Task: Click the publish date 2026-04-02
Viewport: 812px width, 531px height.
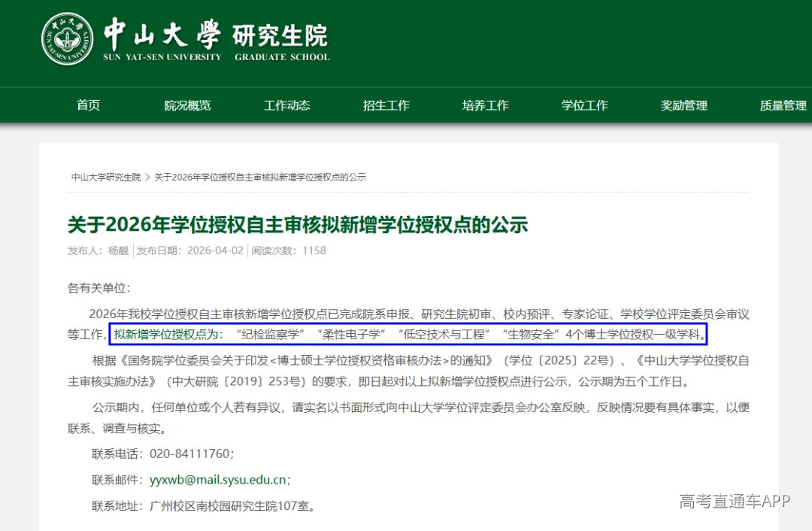Action: [215, 250]
